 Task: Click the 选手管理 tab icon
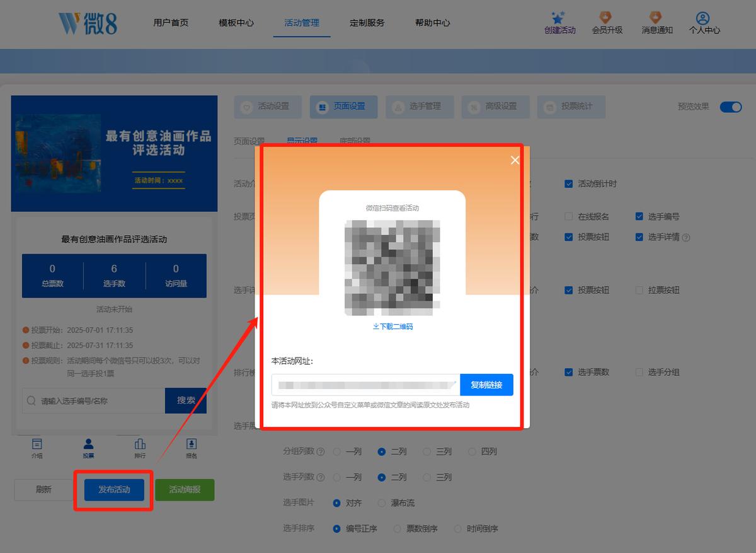tap(398, 107)
